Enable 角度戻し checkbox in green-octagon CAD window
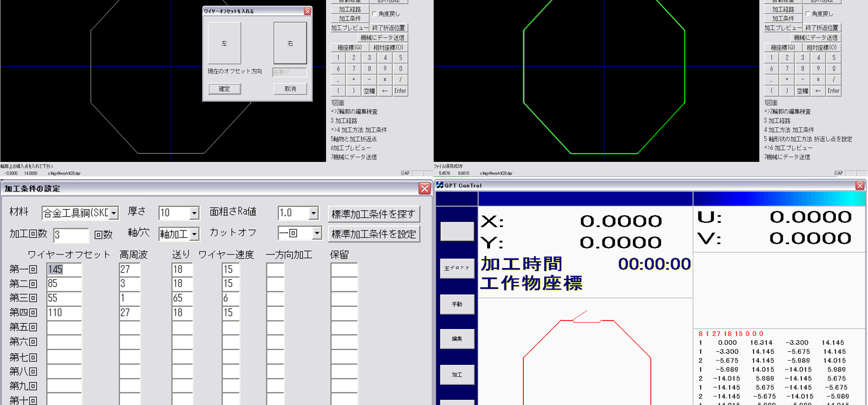Screen dimensions: 868x405 (x=807, y=14)
